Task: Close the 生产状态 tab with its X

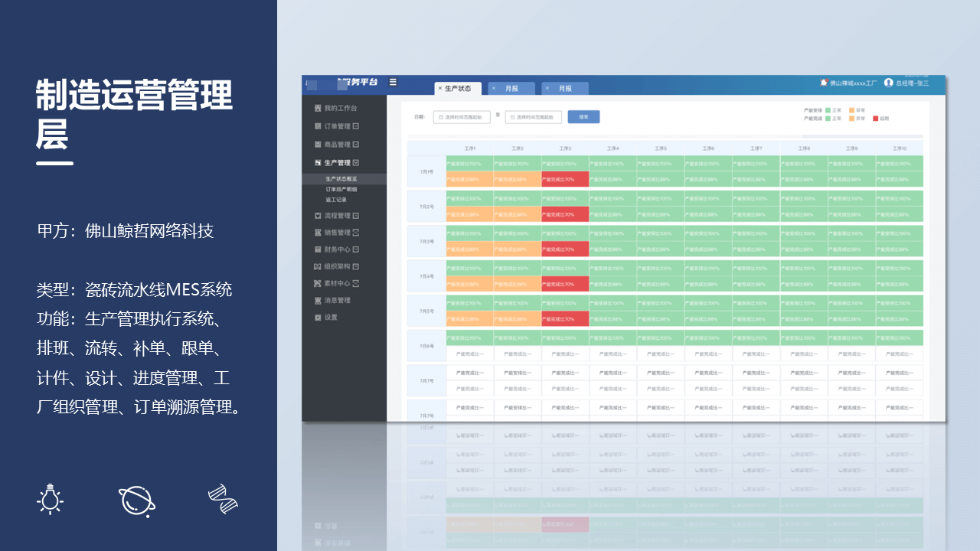Action: click(x=440, y=89)
